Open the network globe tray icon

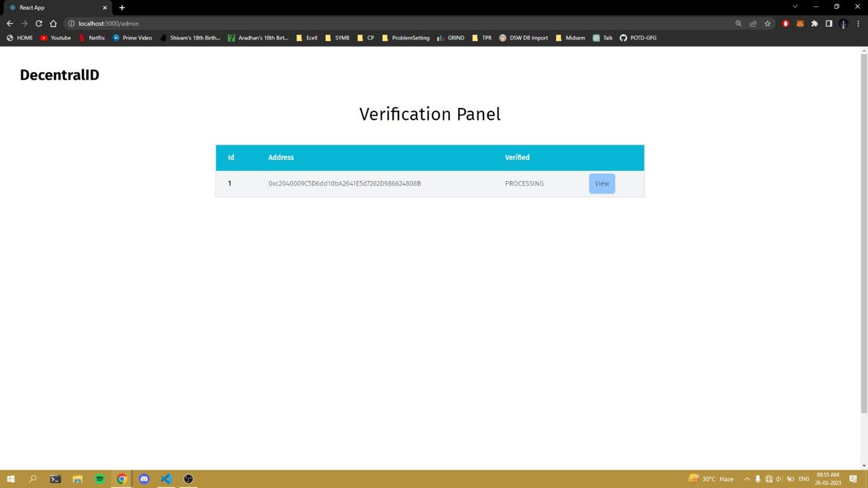coord(769,479)
